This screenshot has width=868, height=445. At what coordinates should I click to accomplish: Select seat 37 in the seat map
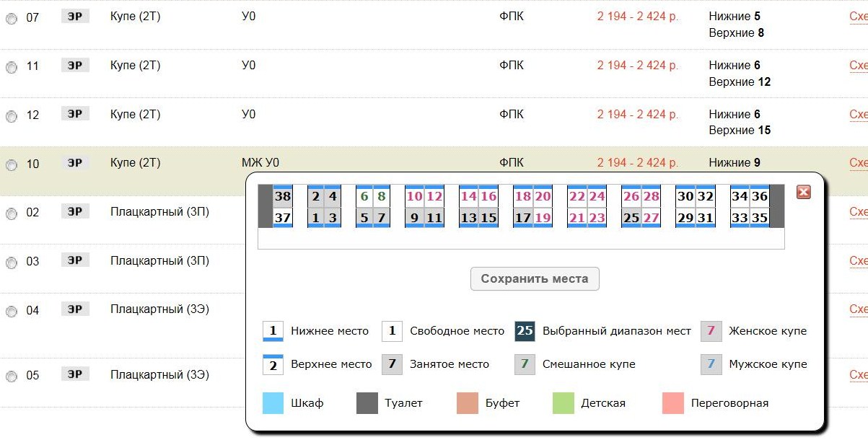tap(283, 218)
